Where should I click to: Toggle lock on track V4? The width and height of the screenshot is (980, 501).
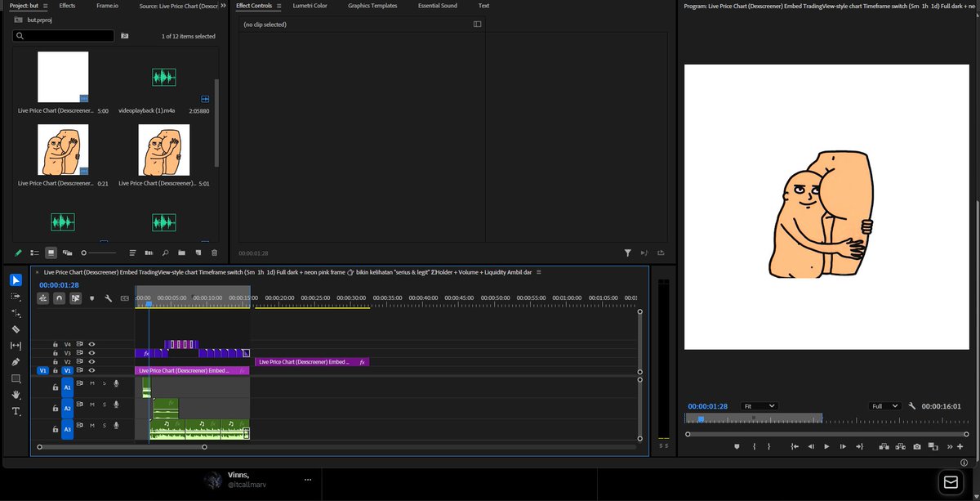[x=56, y=344]
